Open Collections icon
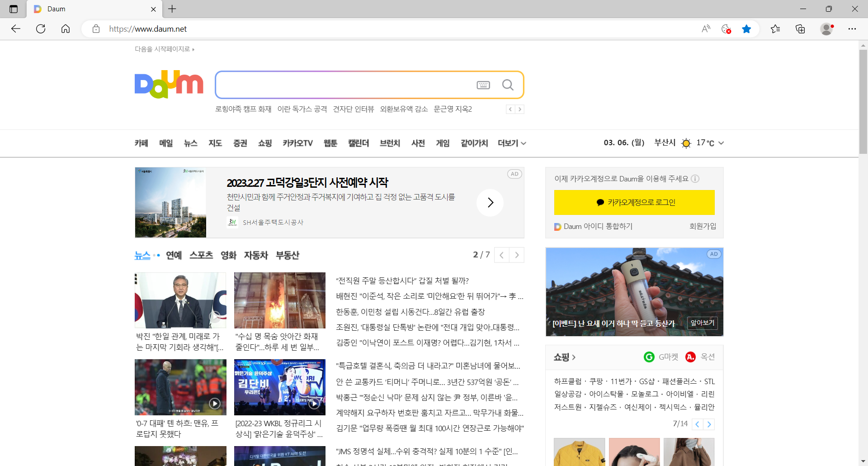The height and width of the screenshot is (466, 868). tap(800, 29)
